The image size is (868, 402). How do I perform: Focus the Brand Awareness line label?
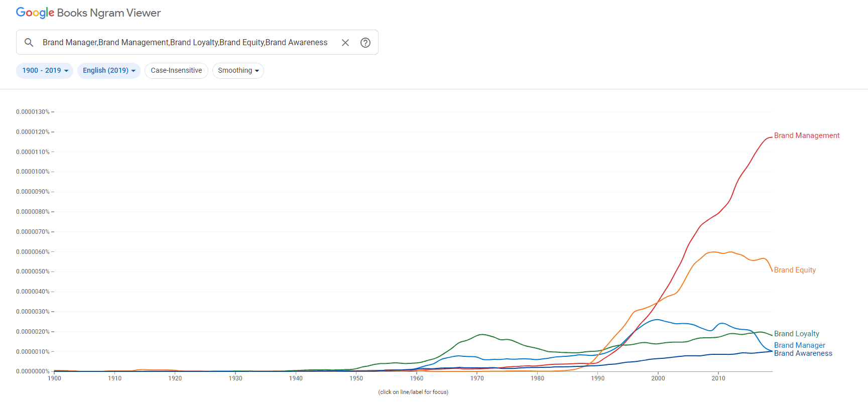pyautogui.click(x=803, y=353)
